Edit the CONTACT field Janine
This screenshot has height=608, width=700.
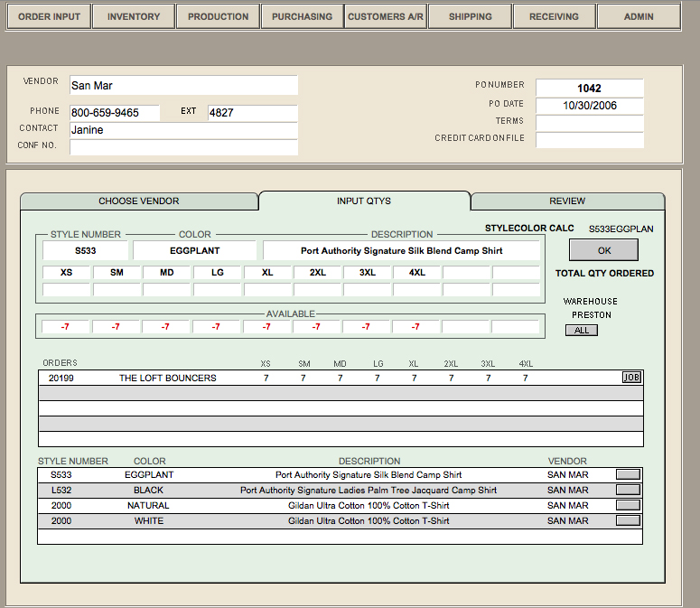click(x=183, y=130)
